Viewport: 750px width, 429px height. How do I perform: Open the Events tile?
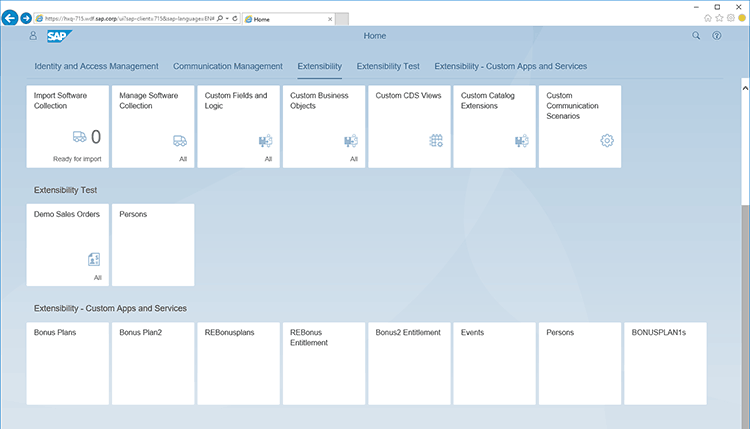(x=495, y=363)
